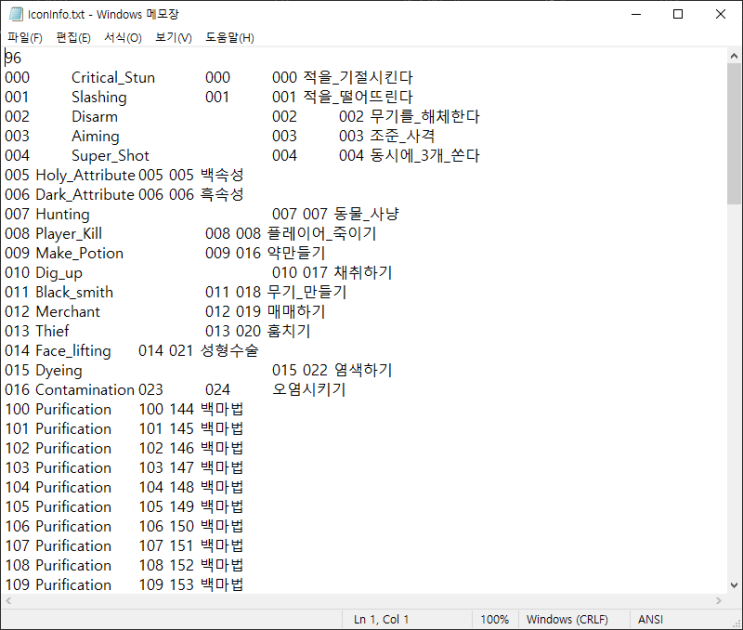Click Korean text '훔치기'

[289, 331]
